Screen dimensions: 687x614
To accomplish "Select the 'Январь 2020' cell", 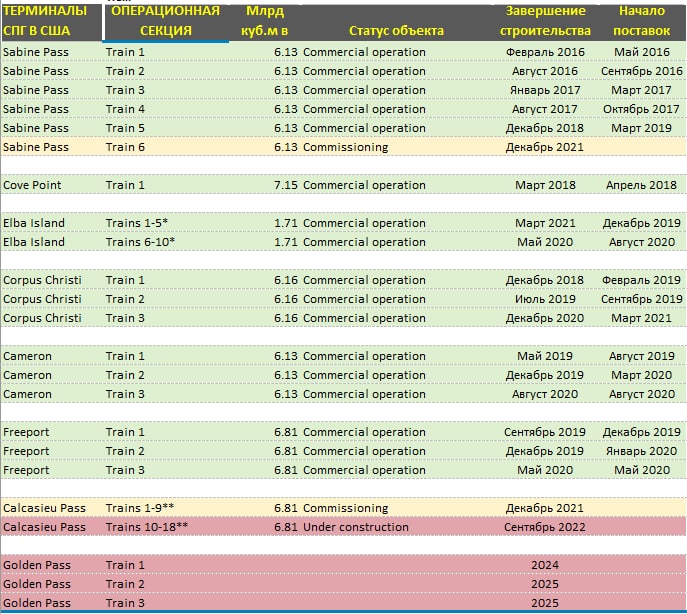I will [x=641, y=451].
